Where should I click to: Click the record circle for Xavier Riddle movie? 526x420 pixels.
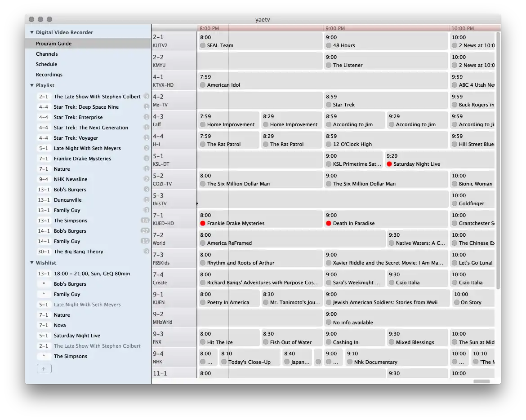[x=329, y=263]
